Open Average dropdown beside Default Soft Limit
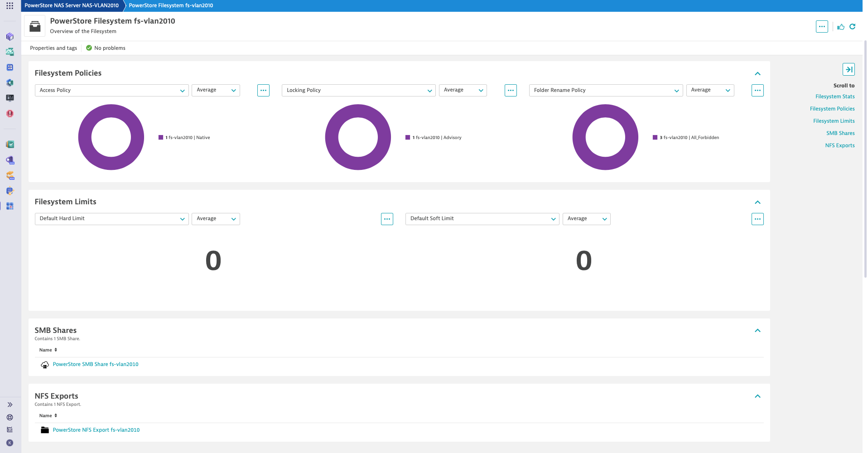 [x=587, y=219]
